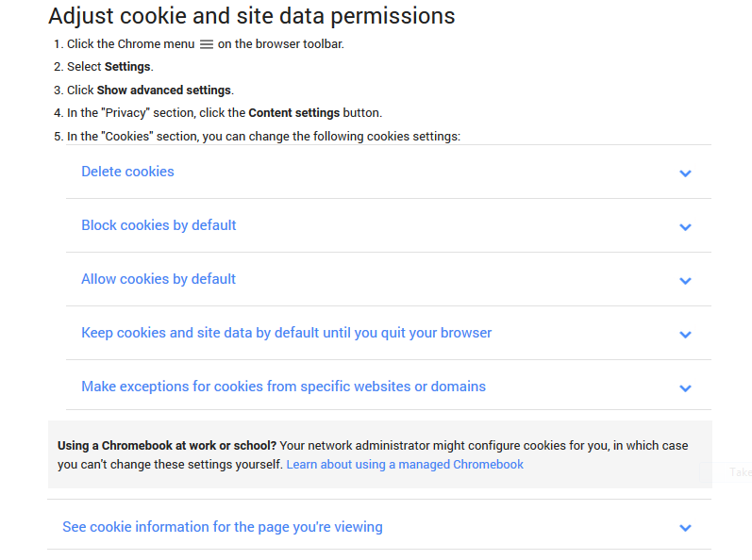Open See cookie information for the page you're viewing
752x560 pixels.
[223, 527]
